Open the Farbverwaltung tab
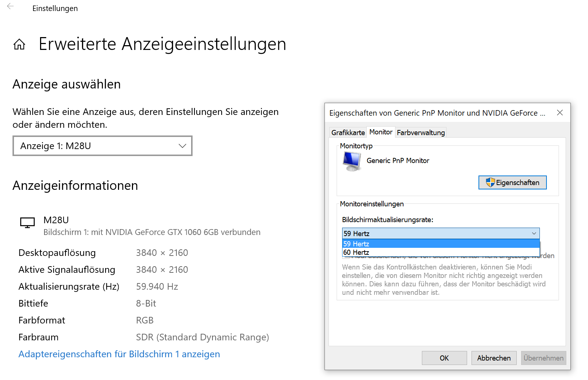 pos(421,133)
